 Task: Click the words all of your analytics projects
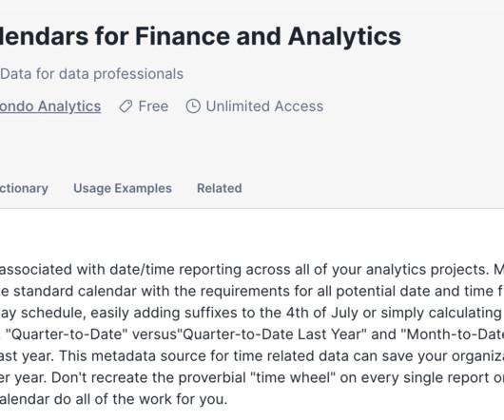click(392, 270)
